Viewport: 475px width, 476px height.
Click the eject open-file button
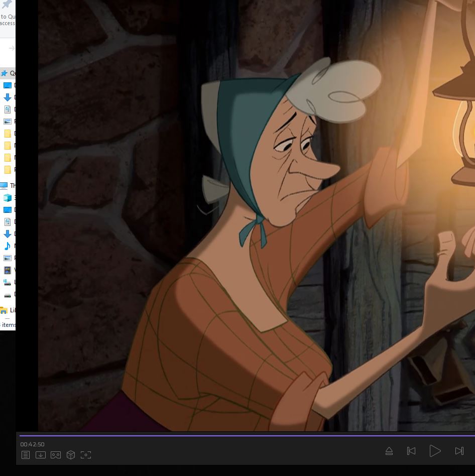[x=389, y=451]
